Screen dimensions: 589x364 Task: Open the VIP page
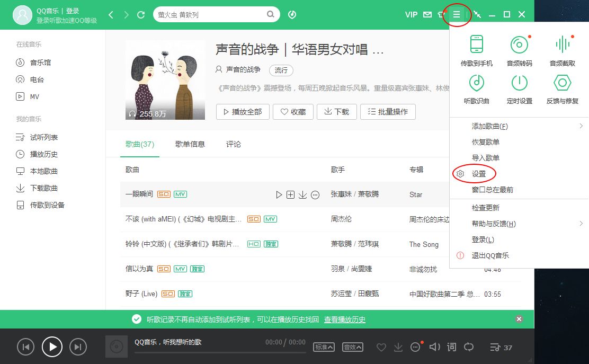click(x=411, y=15)
